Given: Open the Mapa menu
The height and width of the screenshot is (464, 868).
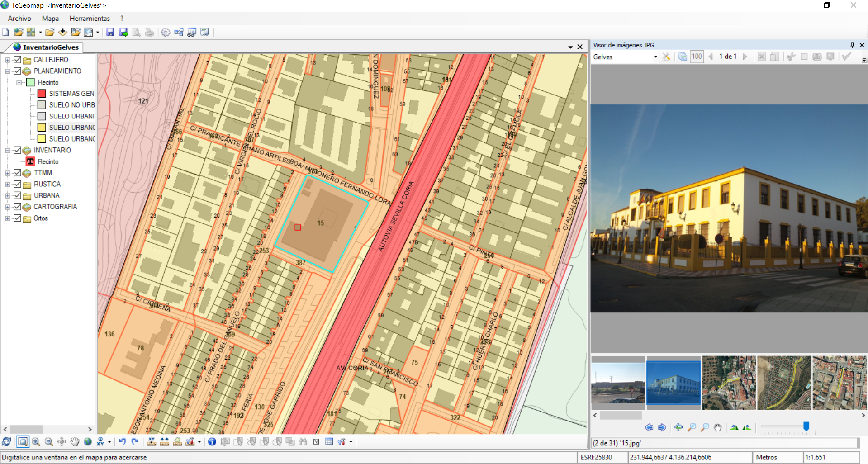Looking at the screenshot, I should 50,19.
